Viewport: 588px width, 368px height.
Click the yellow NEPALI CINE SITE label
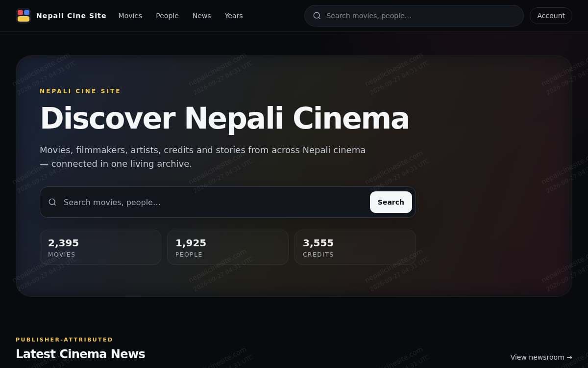tap(80, 91)
